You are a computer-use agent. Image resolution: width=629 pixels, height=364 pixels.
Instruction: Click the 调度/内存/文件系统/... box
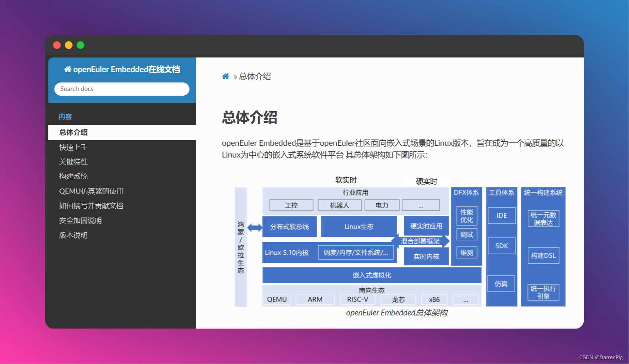(356, 252)
